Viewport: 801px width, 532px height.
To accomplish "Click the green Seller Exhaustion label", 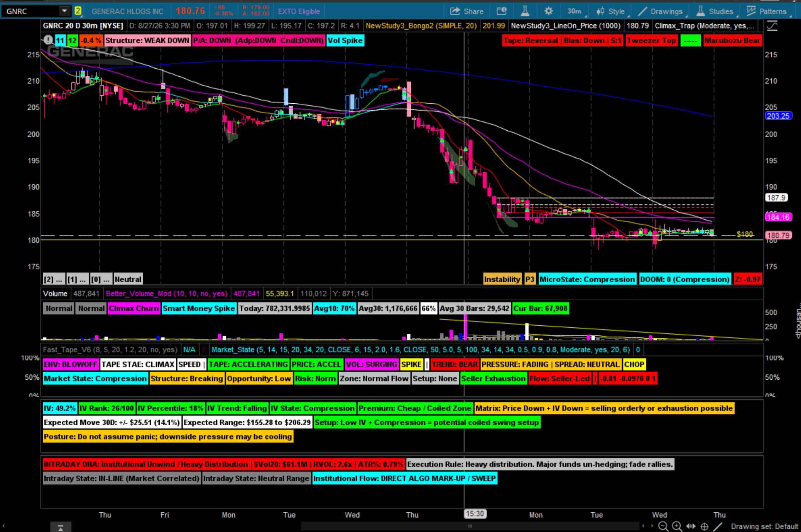I will tap(493, 379).
